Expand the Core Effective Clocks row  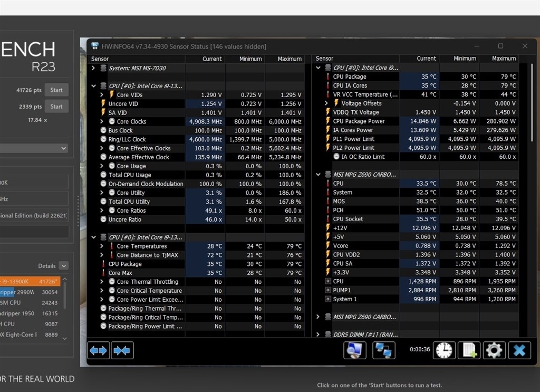click(x=102, y=148)
